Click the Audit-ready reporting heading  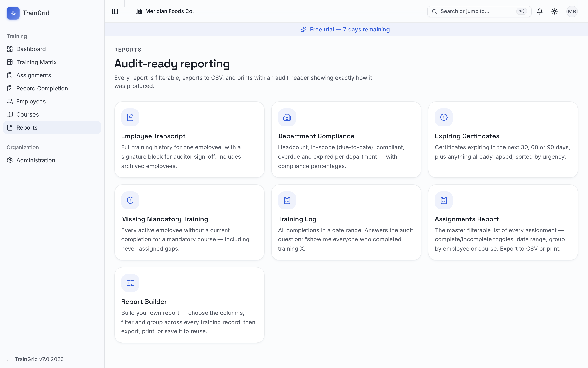pyautogui.click(x=172, y=64)
